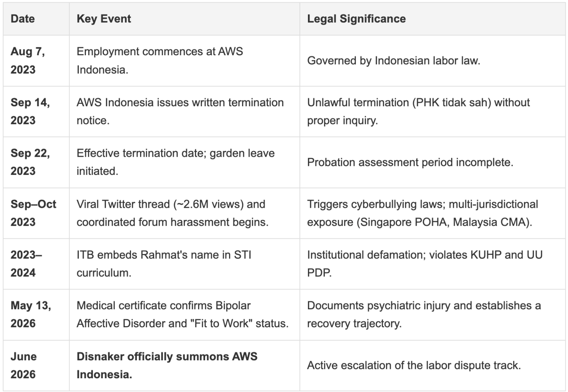This screenshot has height=392, width=568.
Task: Click 'Institutional defamation; violates KUHP' cell
Action: click(x=433, y=264)
